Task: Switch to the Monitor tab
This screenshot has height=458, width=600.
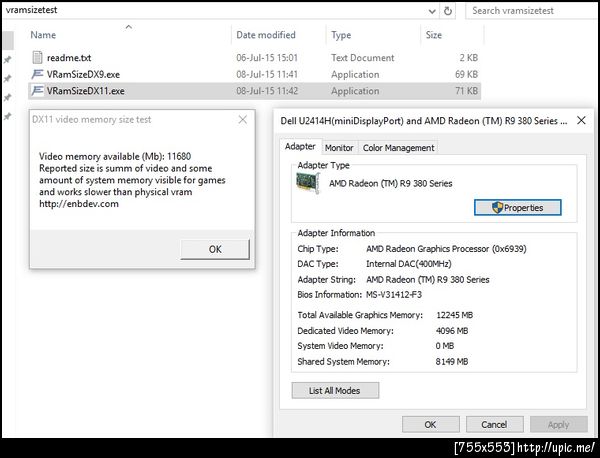Action: (339, 148)
